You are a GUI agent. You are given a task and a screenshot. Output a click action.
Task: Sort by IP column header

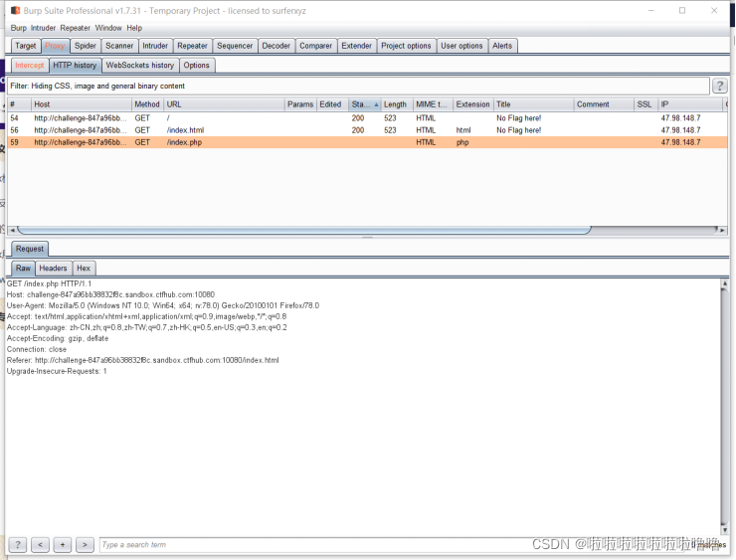click(690, 104)
